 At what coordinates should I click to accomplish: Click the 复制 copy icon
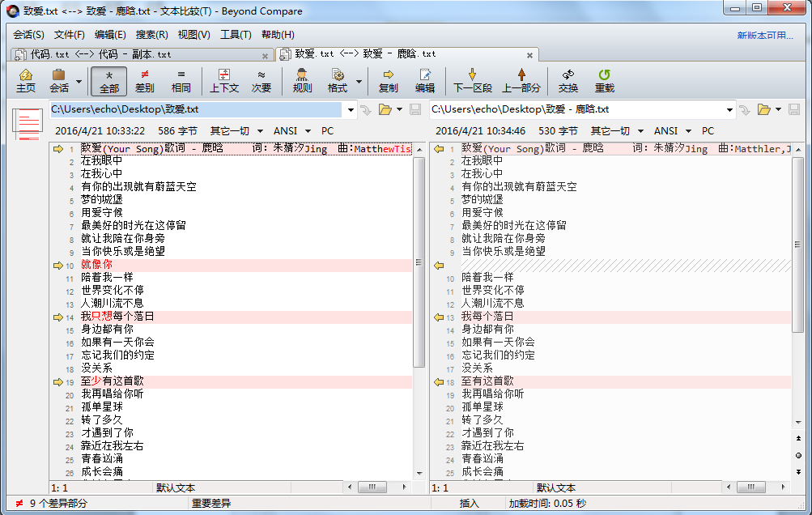tap(389, 81)
